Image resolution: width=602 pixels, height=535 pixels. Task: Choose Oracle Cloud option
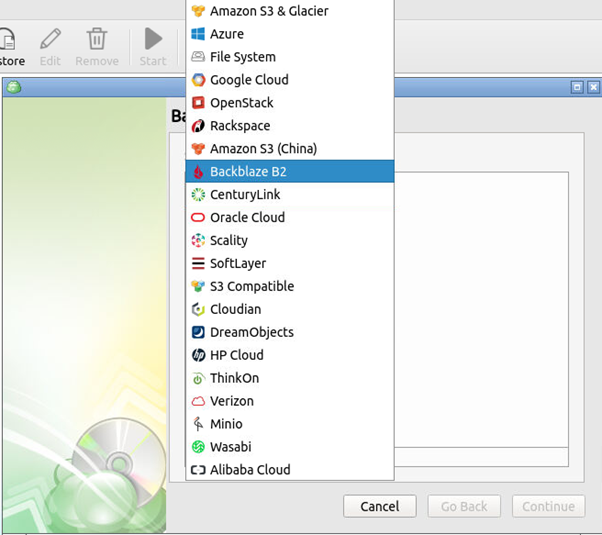pyautogui.click(x=290, y=217)
